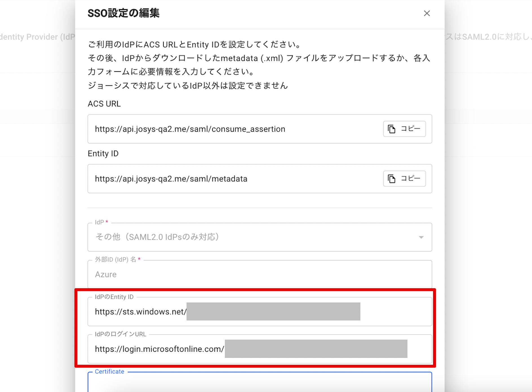Click into the IdPのEntity ID field
532x392 pixels.
tap(260, 311)
